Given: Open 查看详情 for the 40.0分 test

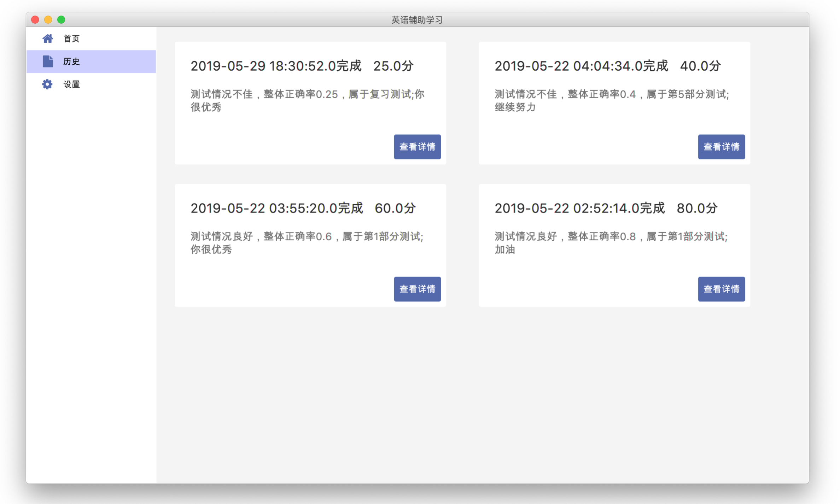Looking at the screenshot, I should click(721, 147).
